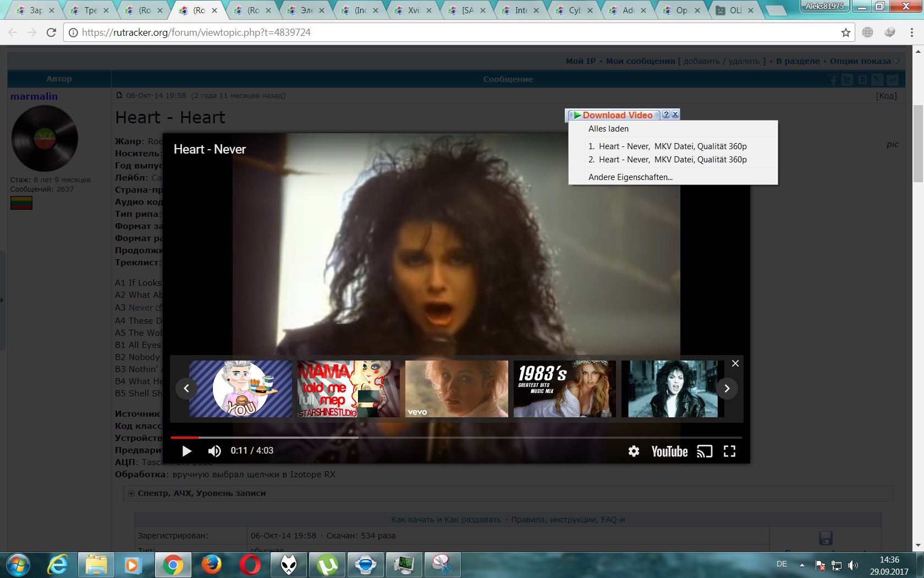Show previous suggested videos with left arrow
The height and width of the screenshot is (578, 924).
tap(186, 389)
